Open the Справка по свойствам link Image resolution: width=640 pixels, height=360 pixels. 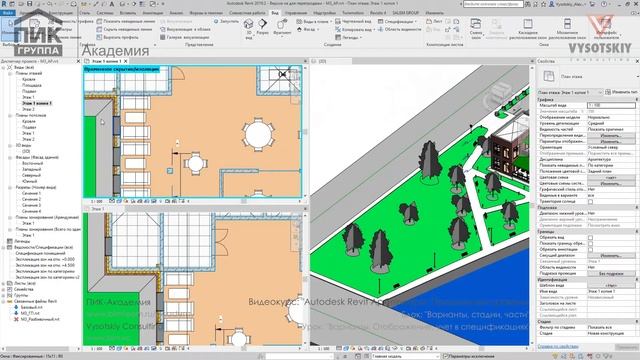(x=558, y=347)
